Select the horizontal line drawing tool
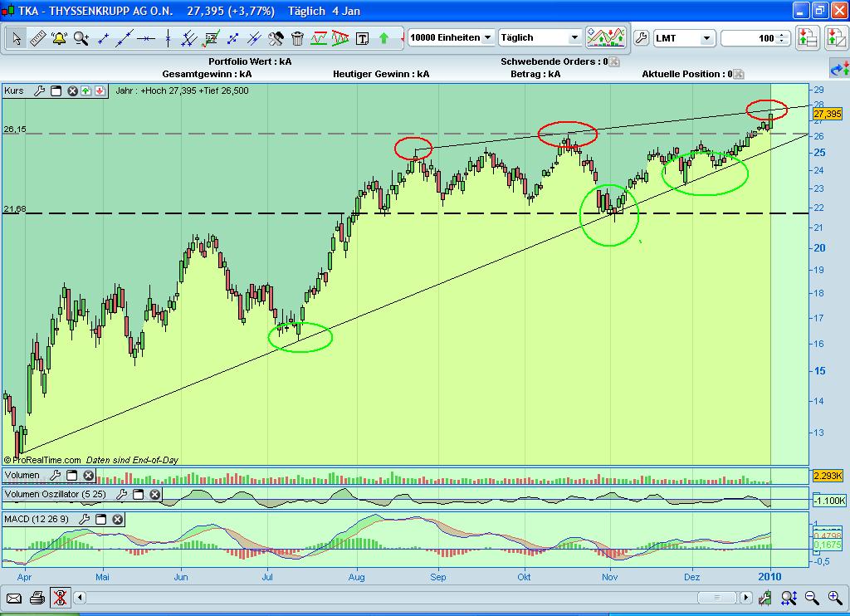Screen dimensions: 850x616 coord(146,38)
